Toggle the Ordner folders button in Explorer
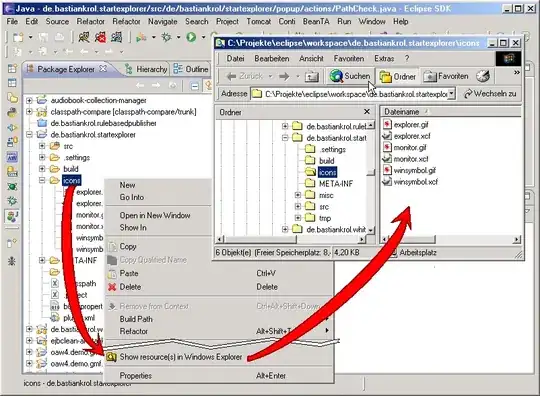Image resolution: width=540 pixels, height=396 pixels. [x=397, y=76]
